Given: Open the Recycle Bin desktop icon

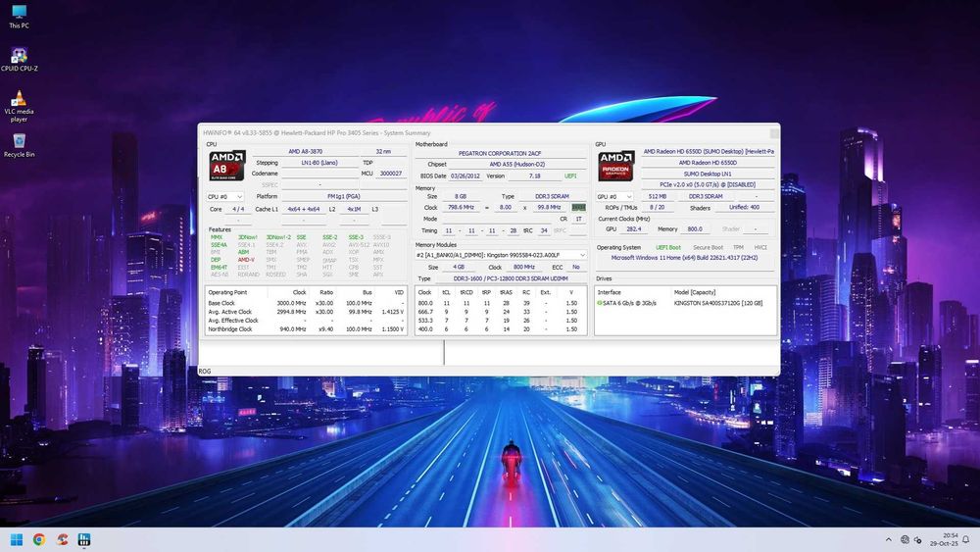Looking at the screenshot, I should (x=19, y=144).
